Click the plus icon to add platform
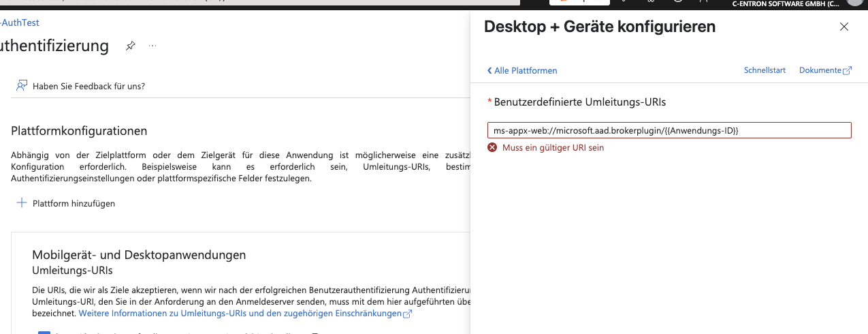This screenshot has height=334, width=868. pyautogui.click(x=22, y=203)
